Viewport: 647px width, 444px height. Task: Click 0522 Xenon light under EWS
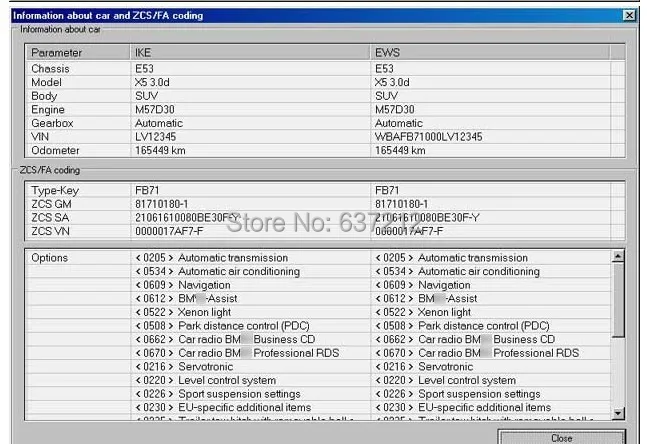point(423,312)
